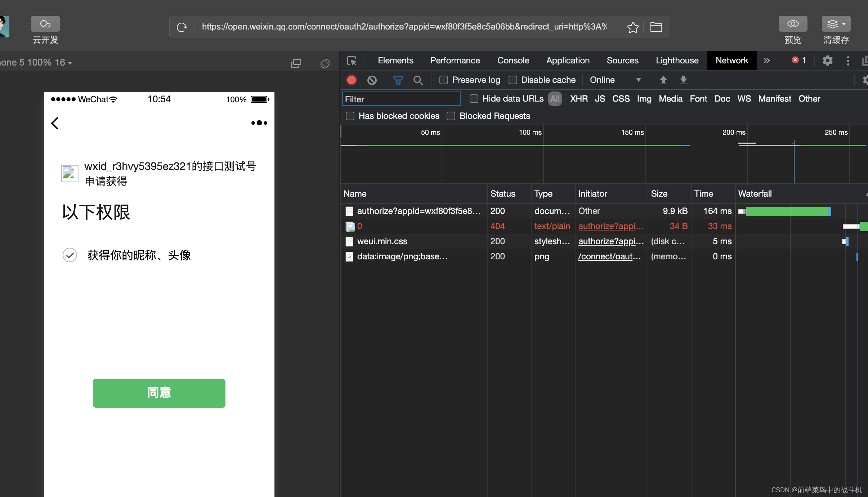Toggle the nickname and avatar permission checkmark
This screenshot has height=497, width=868.
70,255
